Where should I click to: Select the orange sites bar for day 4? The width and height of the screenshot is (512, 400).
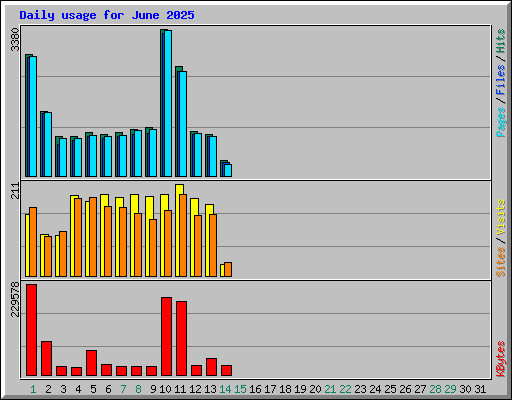(78, 237)
